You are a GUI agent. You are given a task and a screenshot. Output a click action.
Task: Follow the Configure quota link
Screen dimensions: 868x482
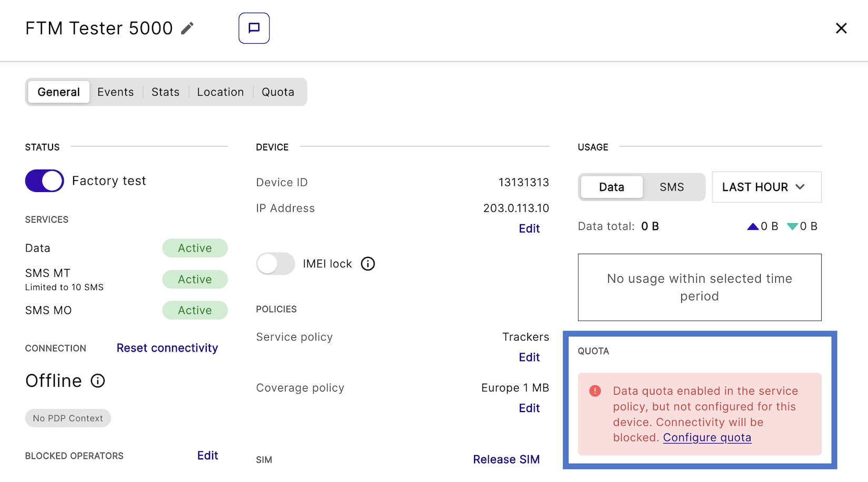(x=707, y=438)
